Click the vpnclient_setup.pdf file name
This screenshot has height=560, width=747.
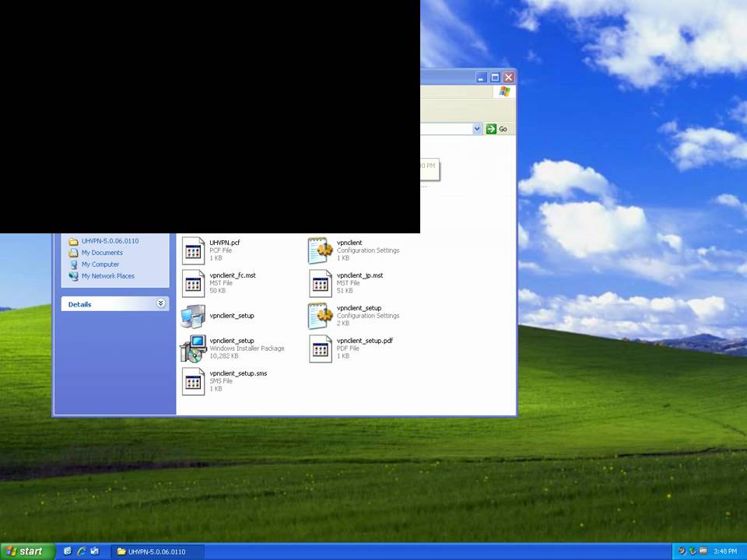(x=365, y=341)
